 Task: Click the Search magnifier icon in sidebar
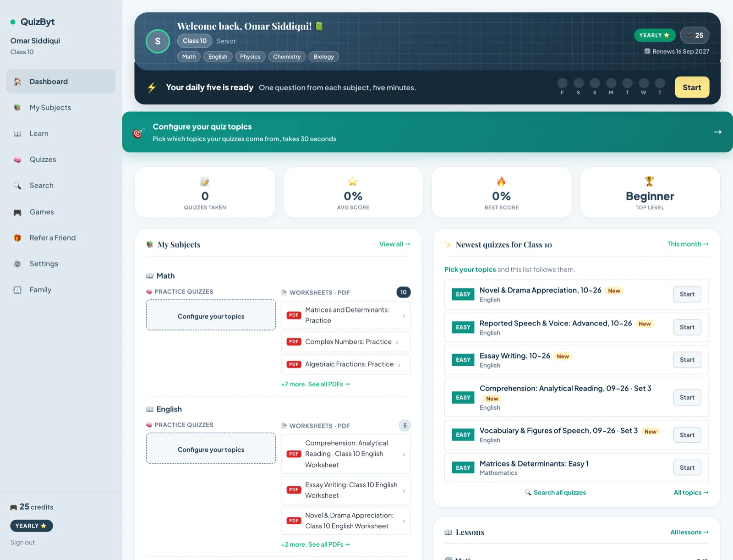[17, 186]
